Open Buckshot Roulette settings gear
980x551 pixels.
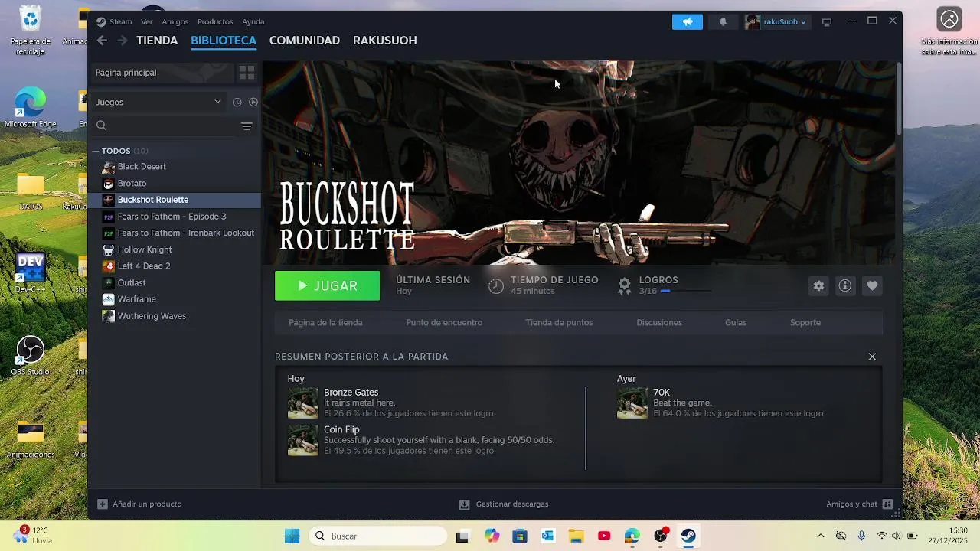coord(818,285)
